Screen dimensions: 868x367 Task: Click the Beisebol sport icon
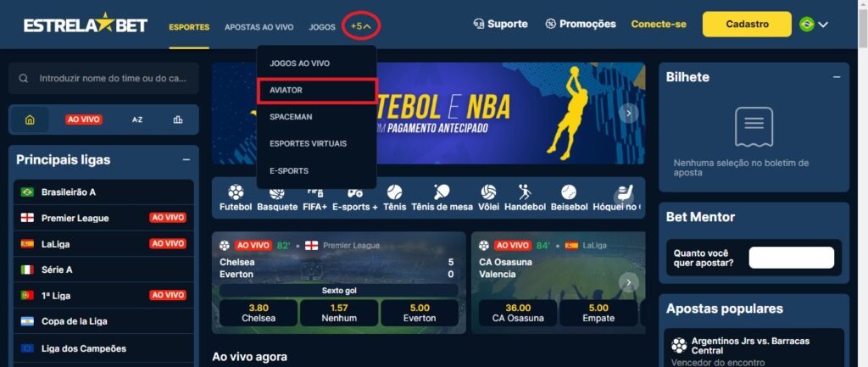tap(569, 198)
